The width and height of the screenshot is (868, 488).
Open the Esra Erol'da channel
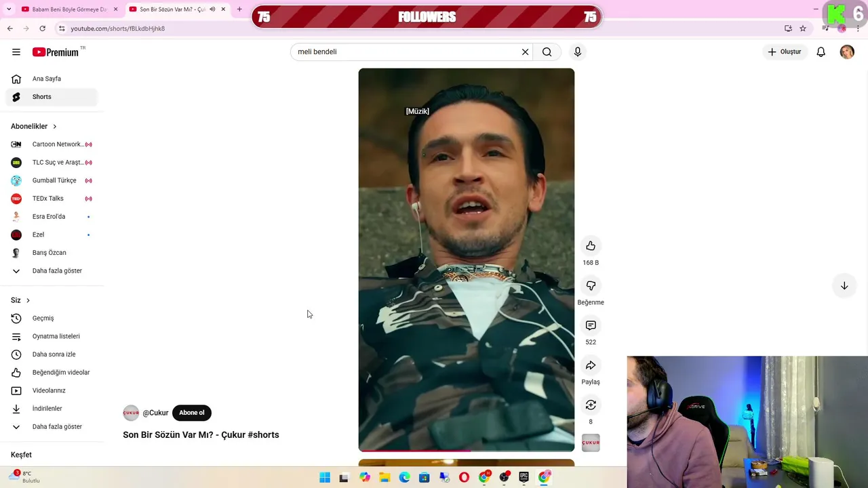click(53, 217)
